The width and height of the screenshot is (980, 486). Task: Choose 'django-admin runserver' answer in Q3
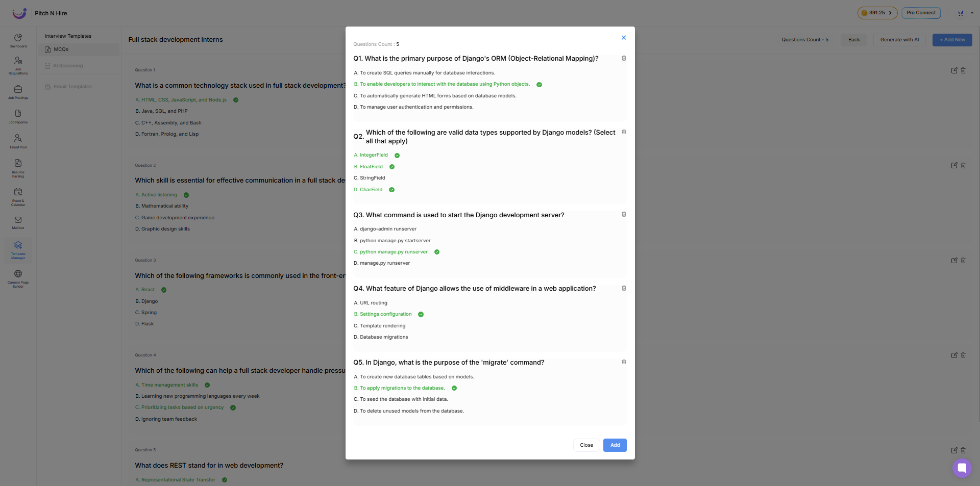tap(385, 229)
